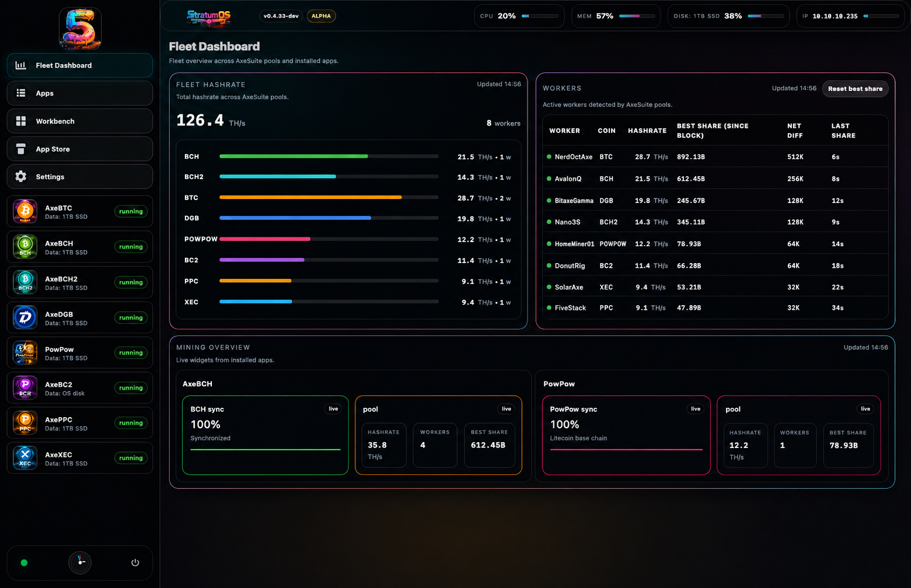The height and width of the screenshot is (588, 911).
Task: Go to Apps in the sidebar
Action: coord(80,93)
